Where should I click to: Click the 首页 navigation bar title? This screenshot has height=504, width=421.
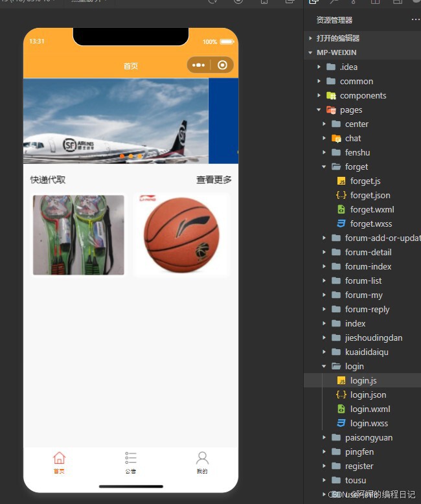coord(131,66)
